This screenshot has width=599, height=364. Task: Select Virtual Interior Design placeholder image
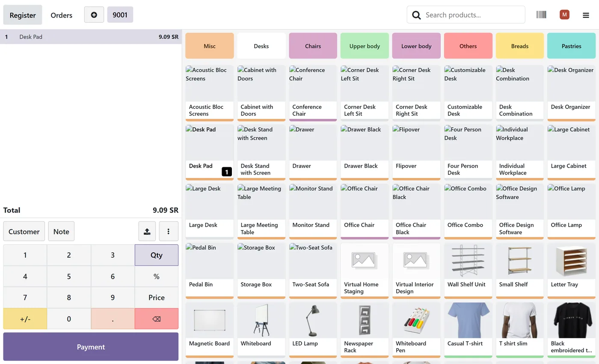click(416, 261)
